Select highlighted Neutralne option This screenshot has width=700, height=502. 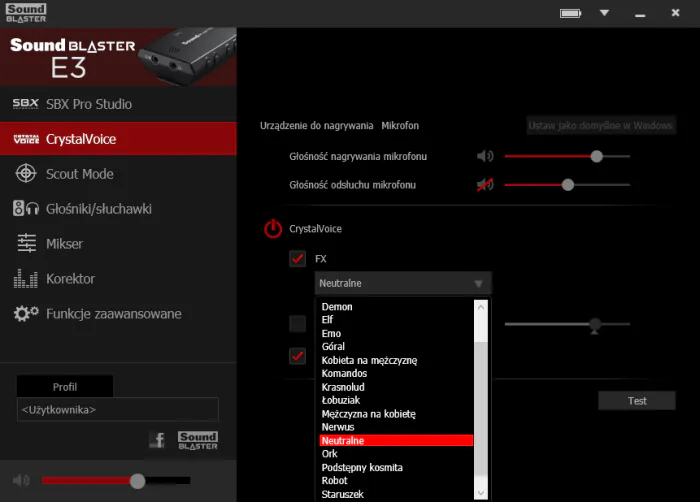click(396, 440)
